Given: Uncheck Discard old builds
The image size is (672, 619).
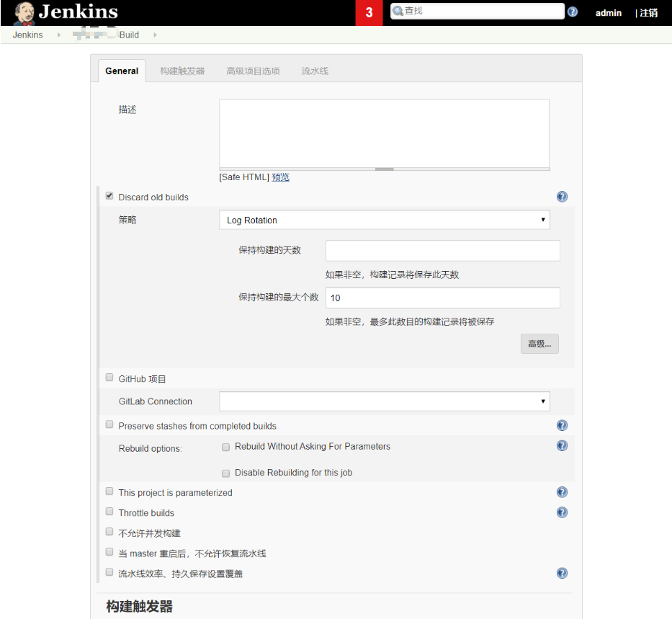Looking at the screenshot, I should click(109, 195).
